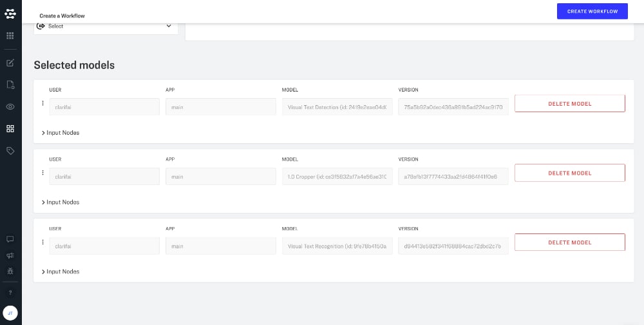Open the apps grid icon in sidebar
Screen dimensions: 644x325
pyautogui.click(x=10, y=35)
